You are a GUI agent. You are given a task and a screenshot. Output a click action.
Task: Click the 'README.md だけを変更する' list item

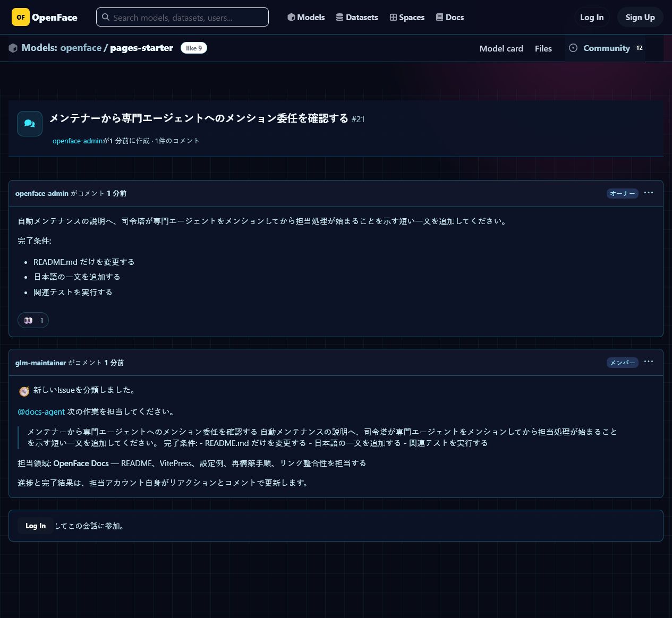pyautogui.click(x=84, y=262)
